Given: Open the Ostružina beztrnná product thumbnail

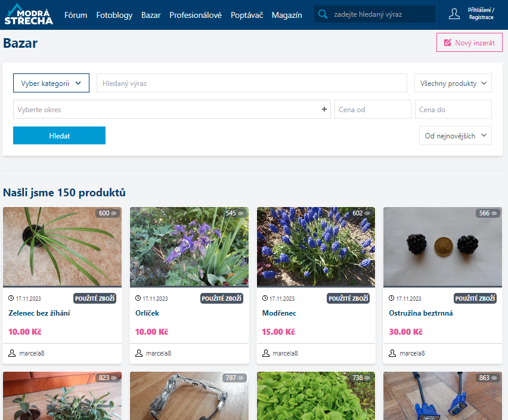Looking at the screenshot, I should (x=442, y=246).
